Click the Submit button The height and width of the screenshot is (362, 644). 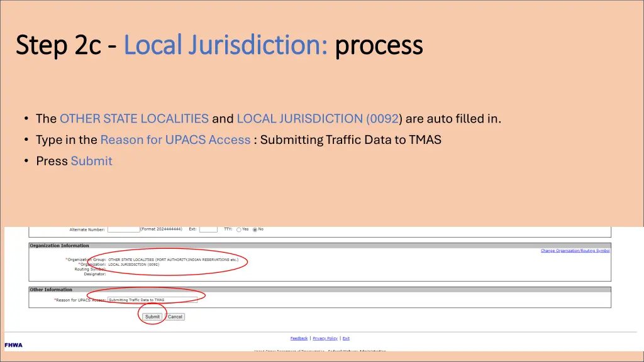(x=152, y=317)
